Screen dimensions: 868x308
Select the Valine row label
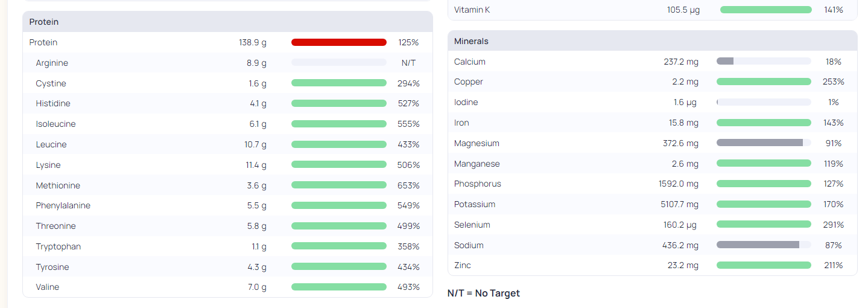48,287
